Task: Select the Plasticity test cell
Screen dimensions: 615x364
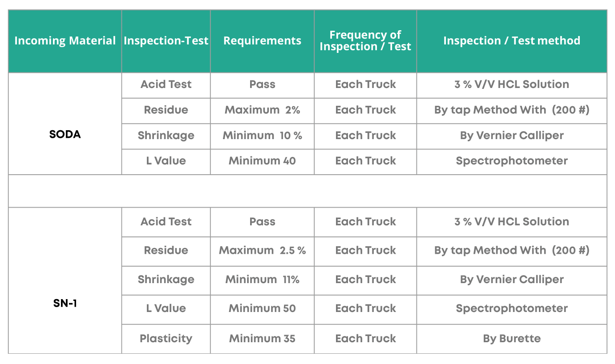Action: 166,339
